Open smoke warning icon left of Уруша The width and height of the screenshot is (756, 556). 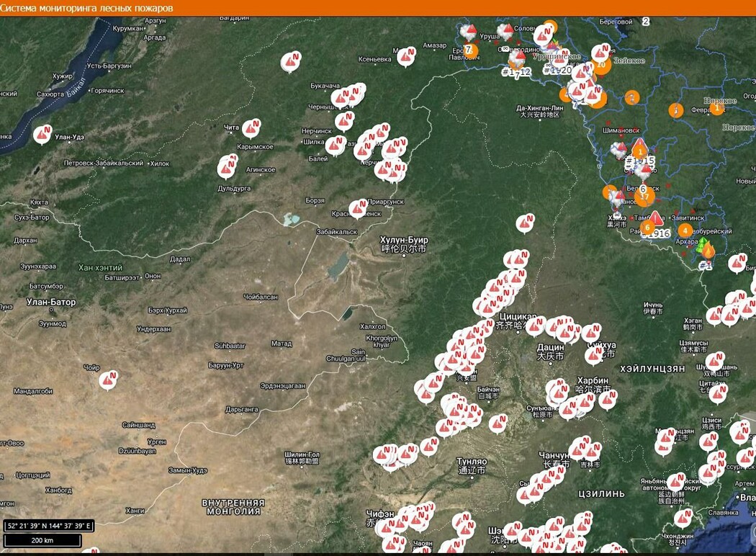(x=469, y=32)
